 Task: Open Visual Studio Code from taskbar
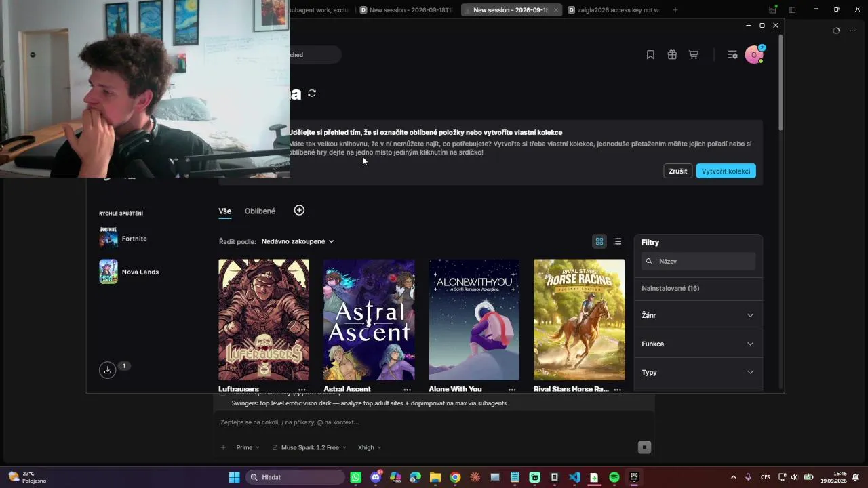574,477
